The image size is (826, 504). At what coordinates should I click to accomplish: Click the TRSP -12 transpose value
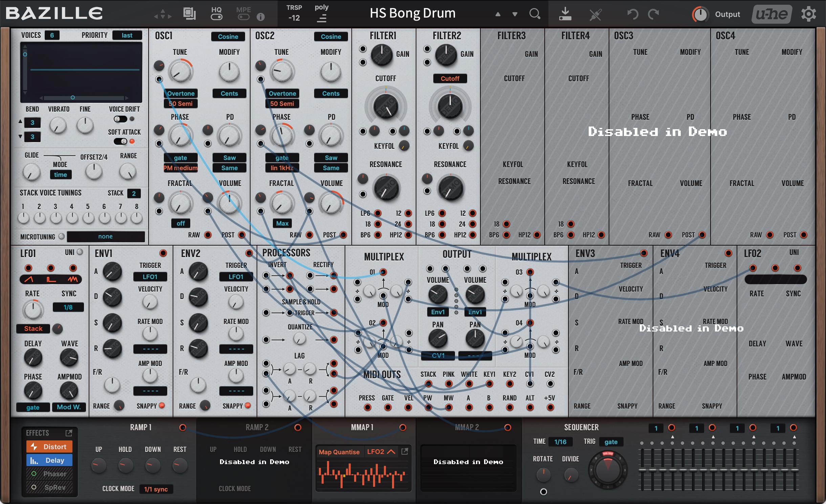tap(294, 18)
